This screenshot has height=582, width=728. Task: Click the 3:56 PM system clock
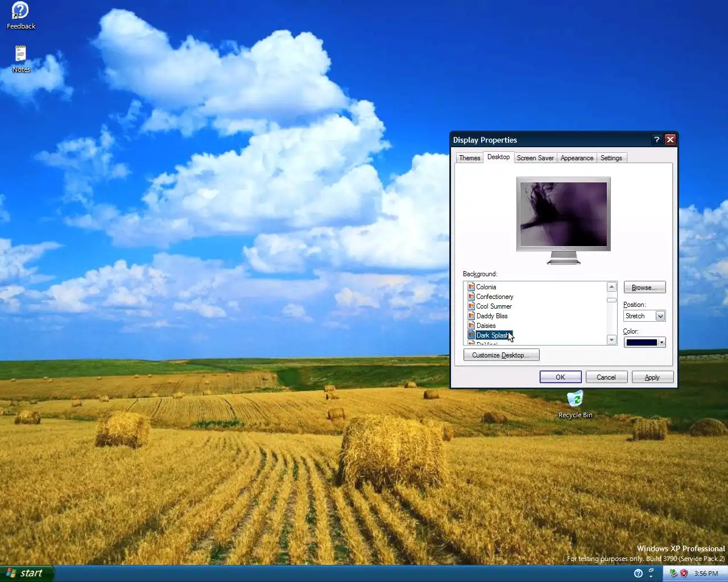(706, 573)
